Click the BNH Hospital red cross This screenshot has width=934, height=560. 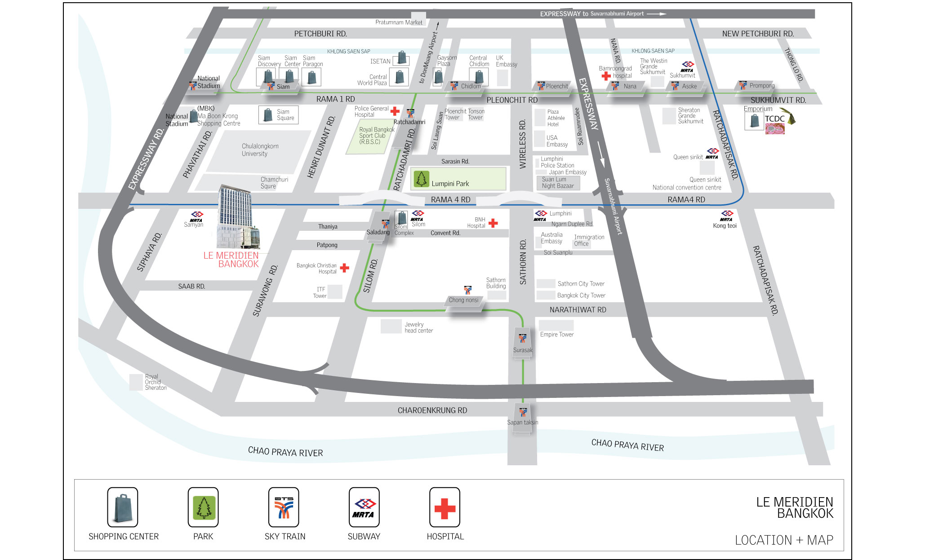click(493, 223)
